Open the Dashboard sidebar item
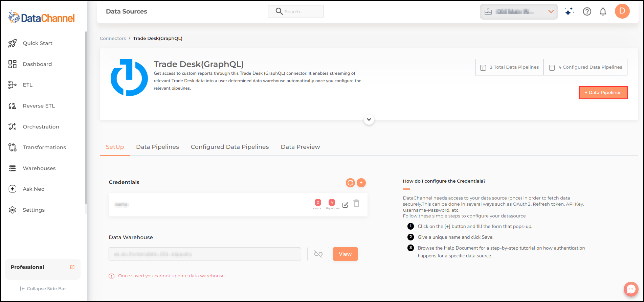The height and width of the screenshot is (302, 644). [37, 64]
